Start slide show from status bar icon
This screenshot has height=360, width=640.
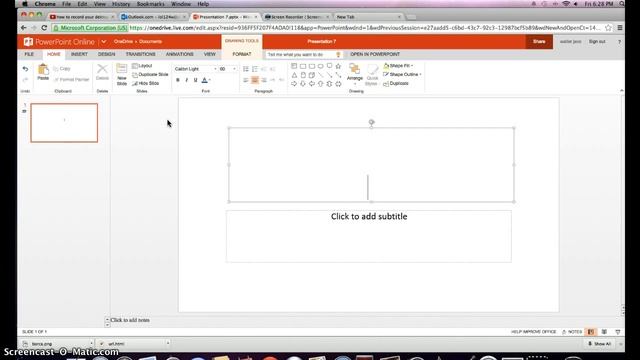[618, 332]
